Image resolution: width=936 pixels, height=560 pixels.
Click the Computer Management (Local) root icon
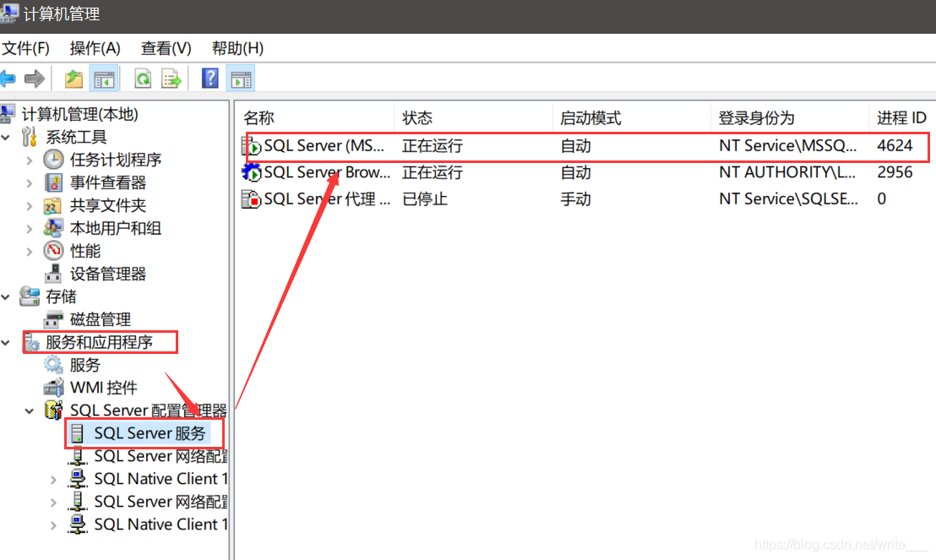(x=7, y=113)
